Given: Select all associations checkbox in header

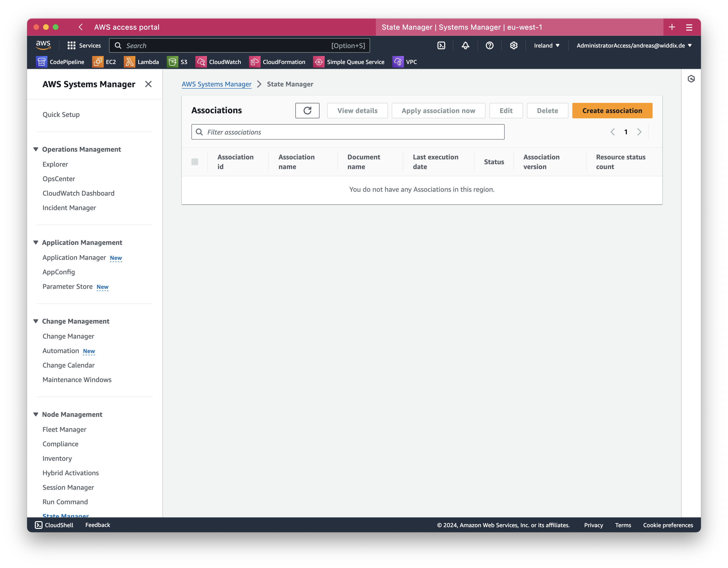Looking at the screenshot, I should 195,162.
